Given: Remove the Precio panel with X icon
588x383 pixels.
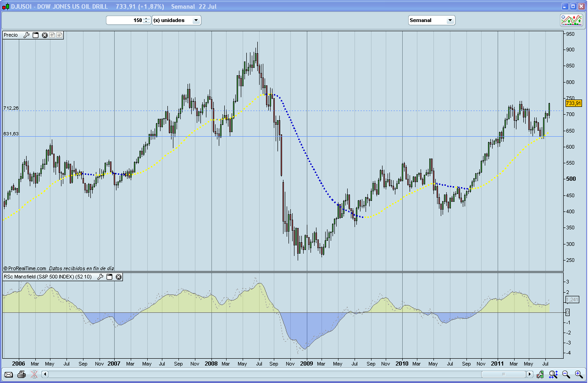Looking at the screenshot, I should point(45,35).
